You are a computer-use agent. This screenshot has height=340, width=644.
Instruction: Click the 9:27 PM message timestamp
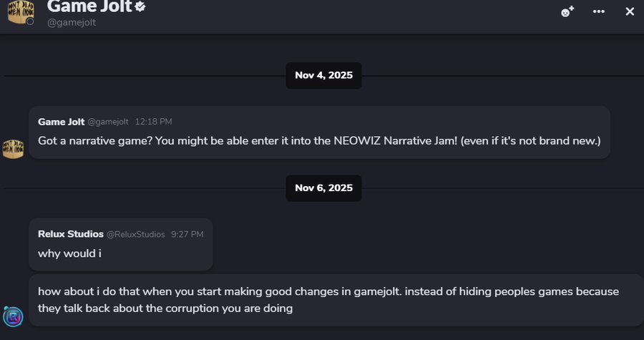click(187, 234)
